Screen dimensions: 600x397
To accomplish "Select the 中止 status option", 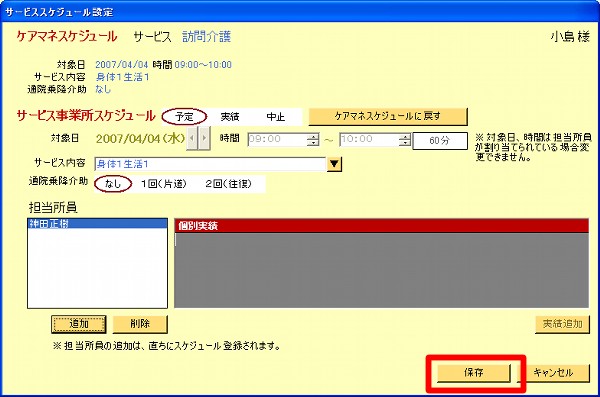I will (276, 117).
